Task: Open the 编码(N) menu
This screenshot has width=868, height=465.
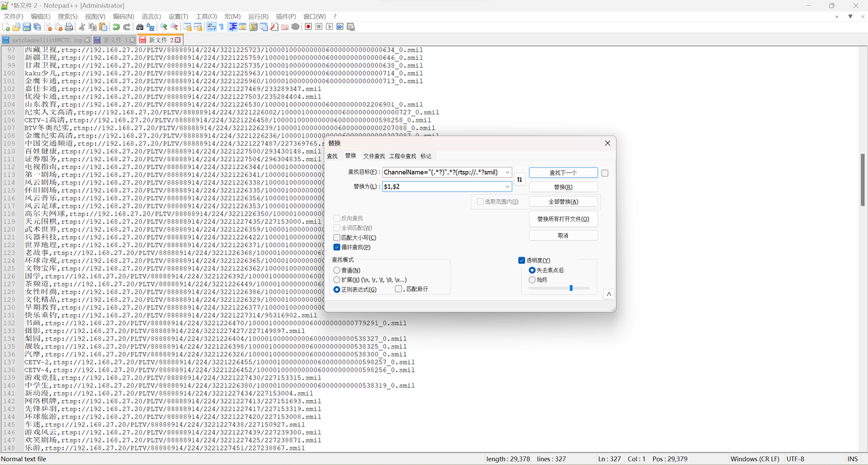Action: tap(123, 17)
